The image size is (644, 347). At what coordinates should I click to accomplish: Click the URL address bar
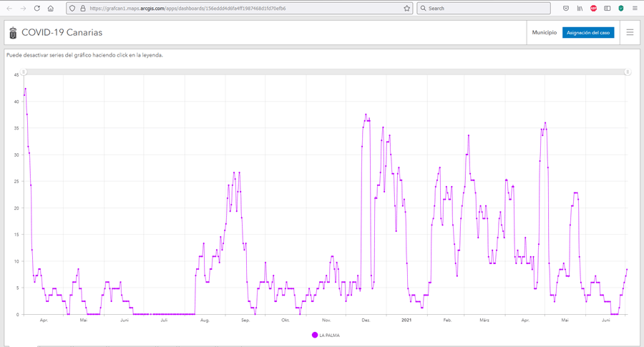pyautogui.click(x=236, y=9)
